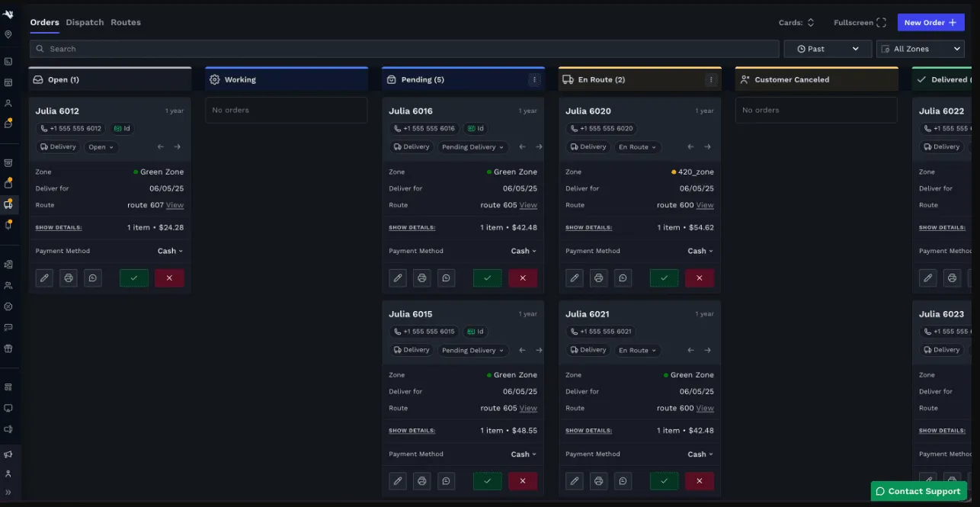Image resolution: width=980 pixels, height=507 pixels.
Task: Edit the Julia 6012 order with pencil icon
Action: coord(44,278)
